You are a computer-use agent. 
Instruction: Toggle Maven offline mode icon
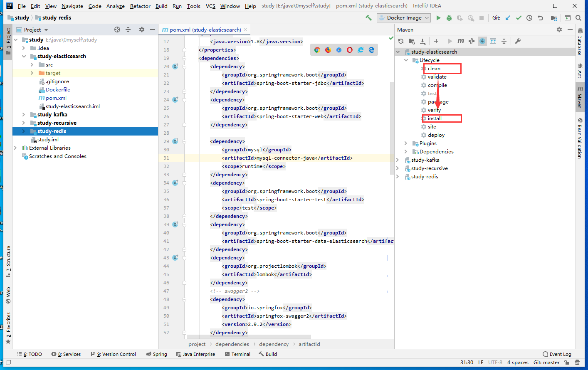[x=472, y=41]
